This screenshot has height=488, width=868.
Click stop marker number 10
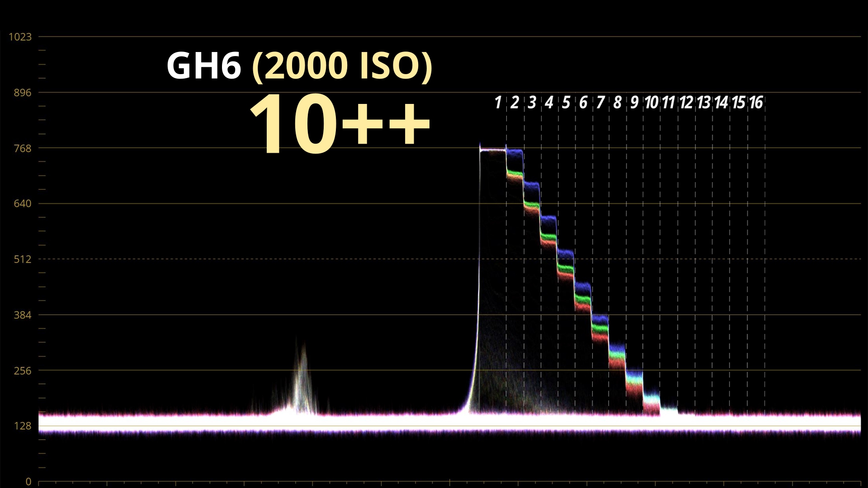[651, 103]
